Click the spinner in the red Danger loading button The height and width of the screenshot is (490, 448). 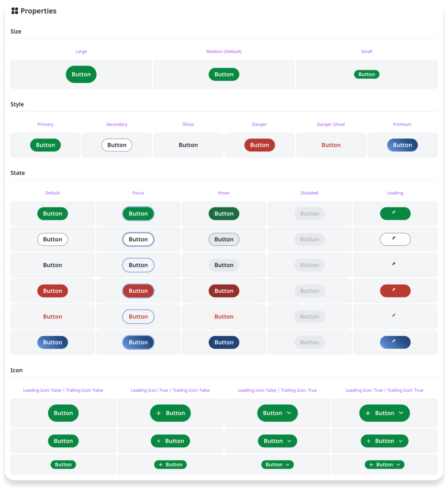(394, 289)
